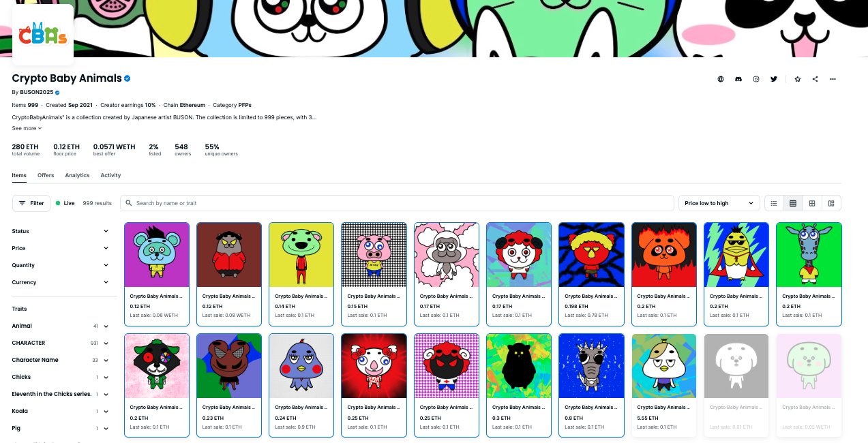Toggle the Live updates indicator
868x443 pixels.
pyautogui.click(x=65, y=203)
